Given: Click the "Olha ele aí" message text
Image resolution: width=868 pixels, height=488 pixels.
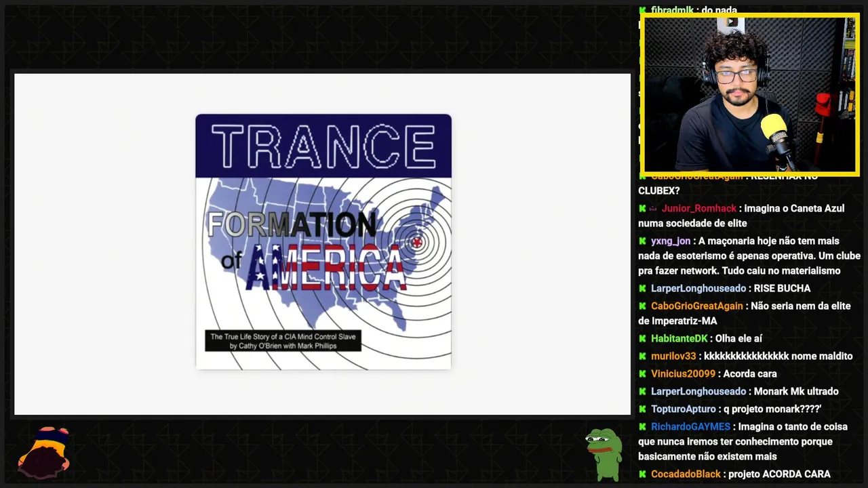Looking at the screenshot, I should pyautogui.click(x=738, y=338).
